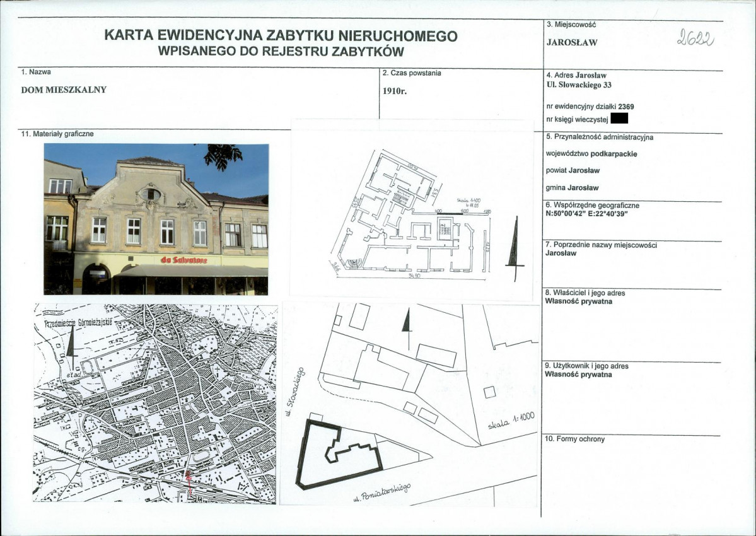Select the date value '1910r.'
This screenshot has width=756, height=536.
(394, 91)
